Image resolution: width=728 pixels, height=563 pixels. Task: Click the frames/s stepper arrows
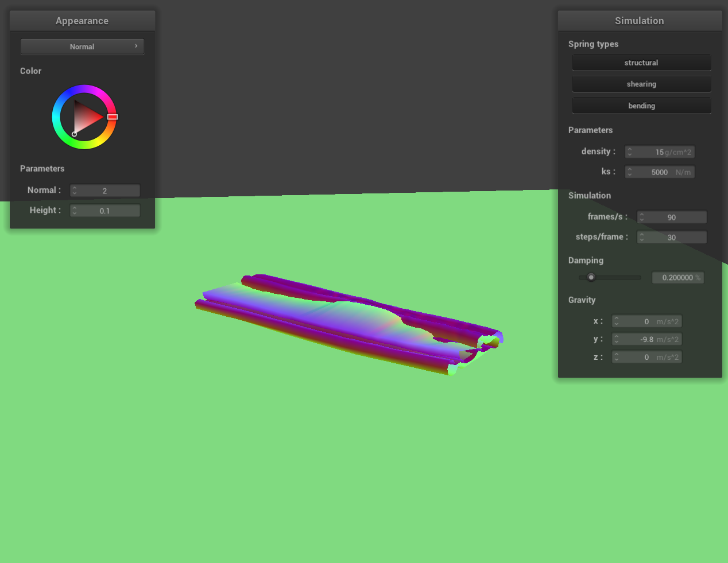pyautogui.click(x=642, y=218)
